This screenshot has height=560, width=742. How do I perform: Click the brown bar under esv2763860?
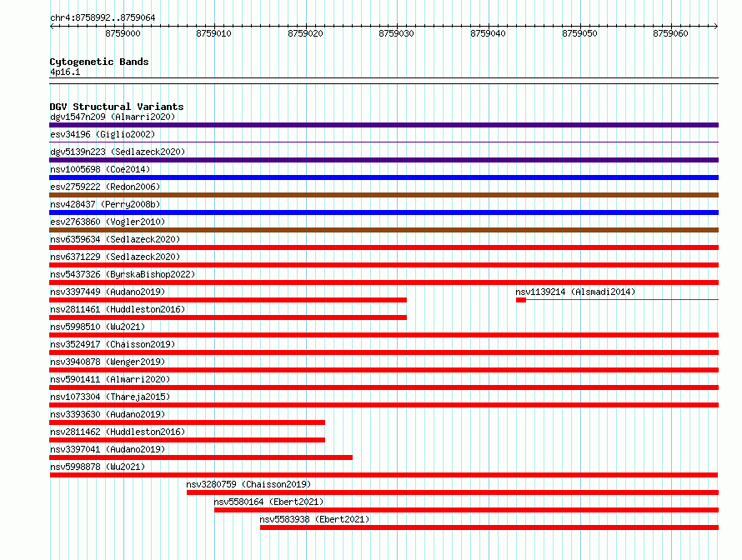(x=384, y=230)
